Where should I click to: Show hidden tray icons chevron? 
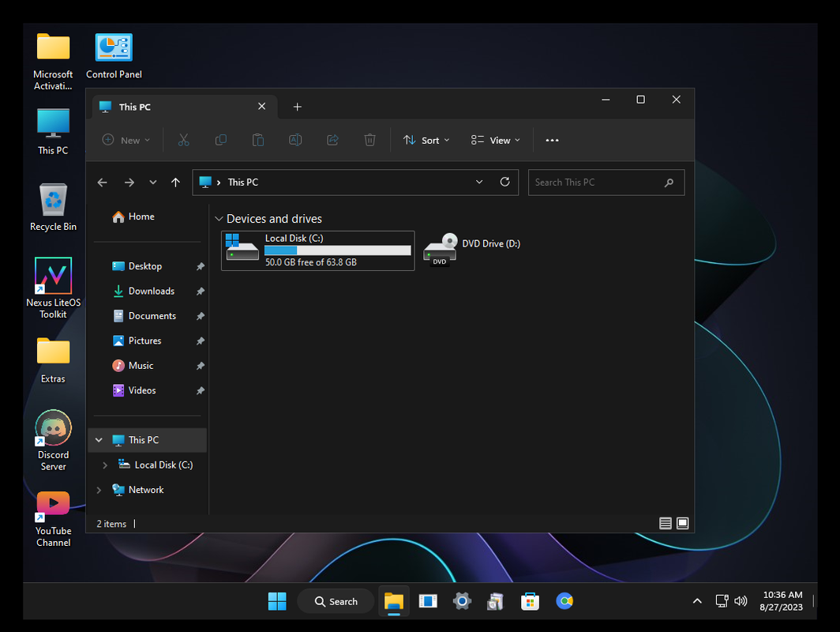pyautogui.click(x=697, y=601)
